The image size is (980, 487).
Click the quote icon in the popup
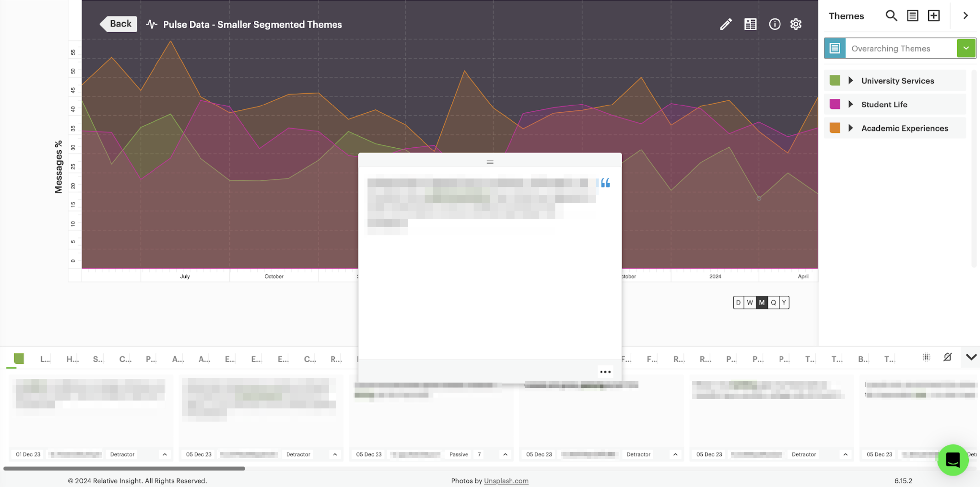pos(605,183)
